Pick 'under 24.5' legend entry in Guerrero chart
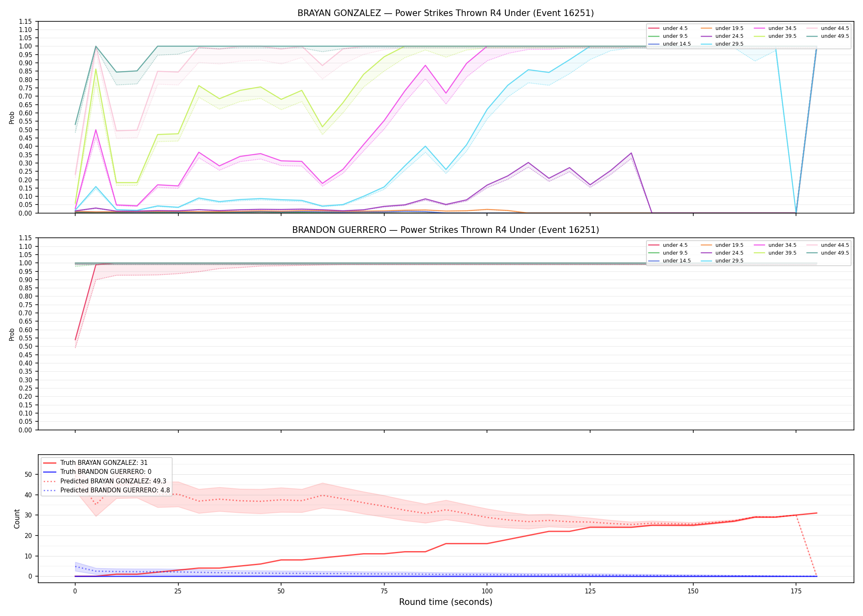Screen dimensions: 863x616 722,253
